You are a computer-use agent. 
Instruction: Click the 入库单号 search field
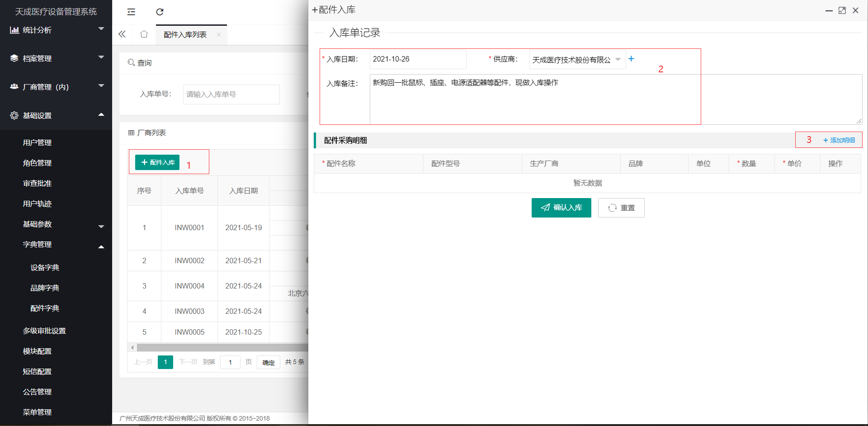[231, 94]
